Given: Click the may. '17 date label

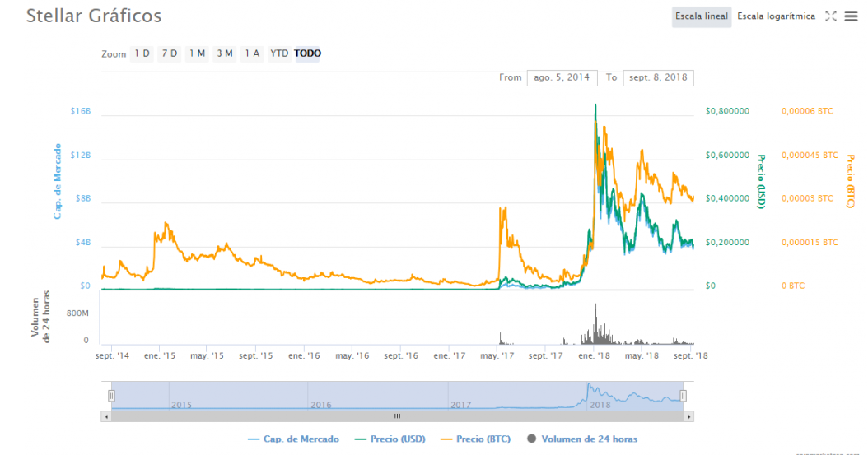Looking at the screenshot, I should tap(497, 356).
